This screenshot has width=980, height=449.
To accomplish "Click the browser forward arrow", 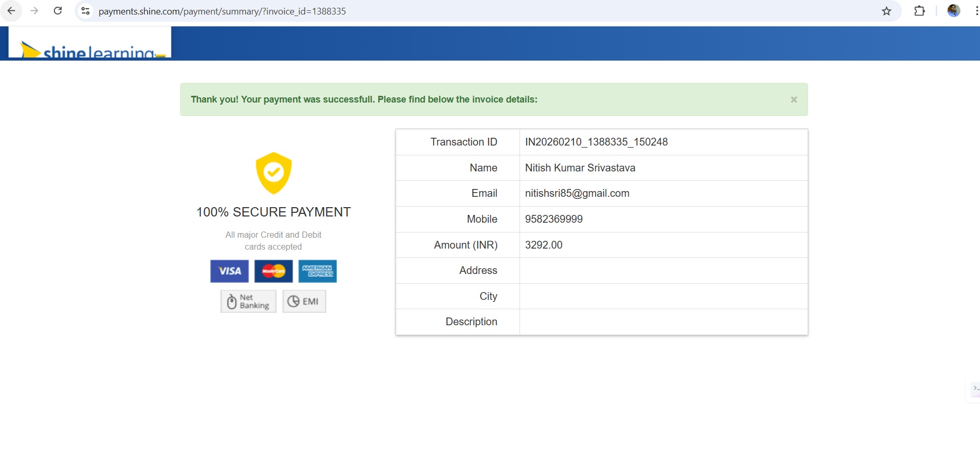I will pyautogui.click(x=34, y=11).
